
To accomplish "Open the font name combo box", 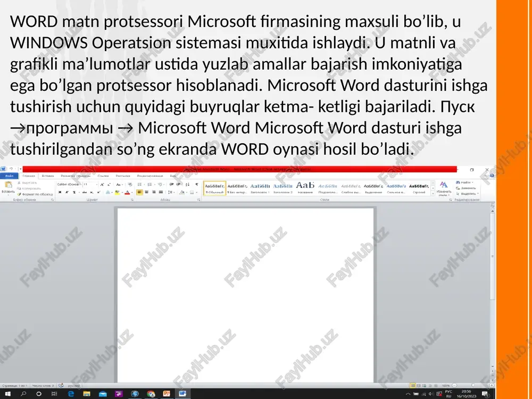I will click(x=70, y=185).
